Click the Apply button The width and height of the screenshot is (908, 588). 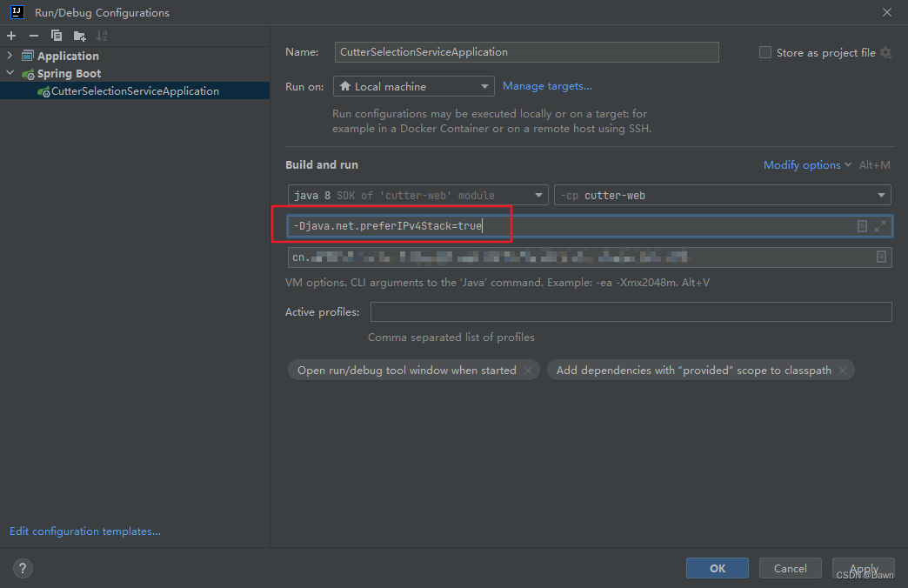point(864,568)
